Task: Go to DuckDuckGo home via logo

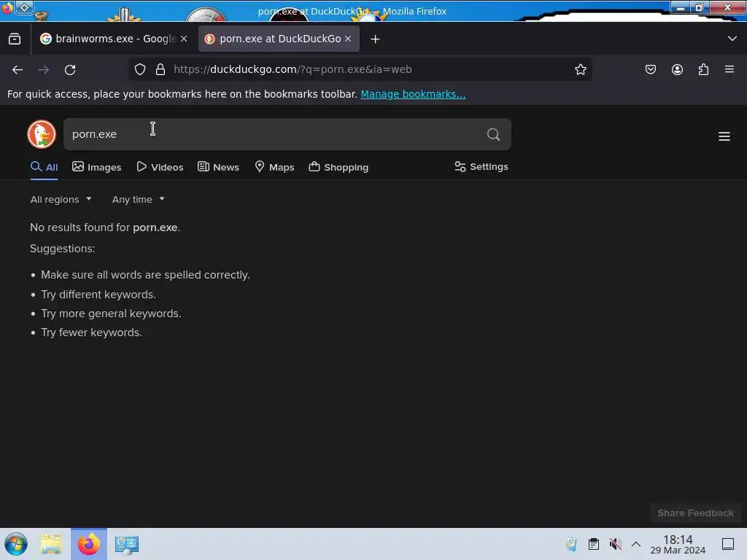Action: pyautogui.click(x=42, y=134)
